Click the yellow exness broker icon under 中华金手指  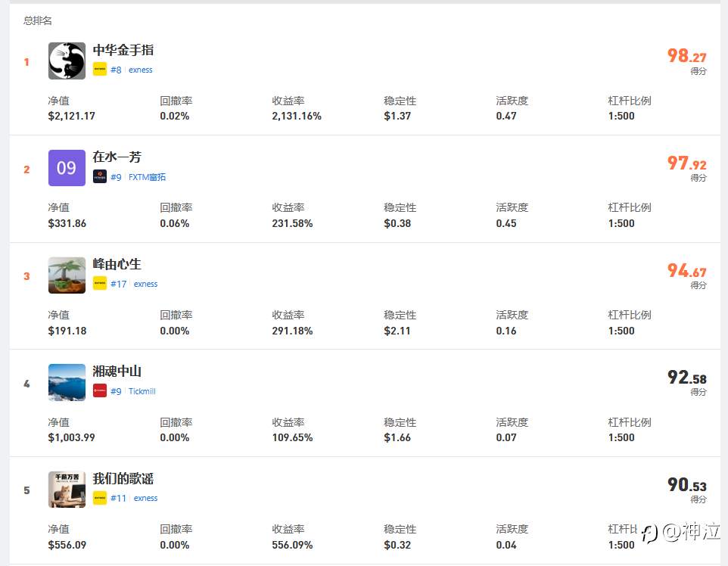(x=100, y=70)
